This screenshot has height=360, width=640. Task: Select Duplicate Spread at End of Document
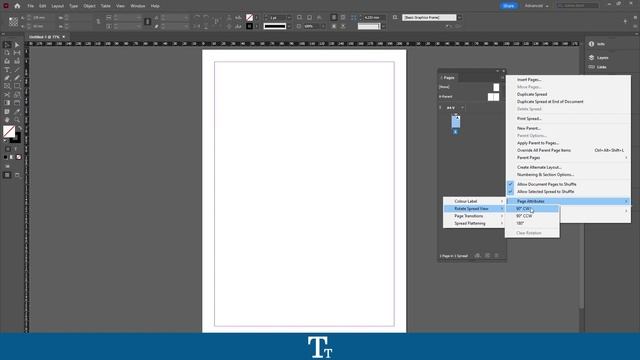pyautogui.click(x=569, y=102)
